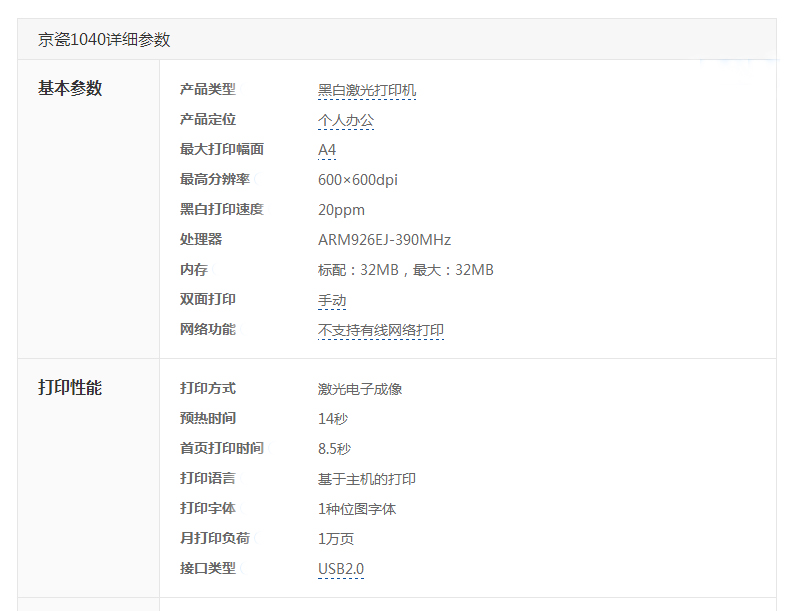Click the 产品类型 label
Viewport: 790px width, 611px height.
208,90
